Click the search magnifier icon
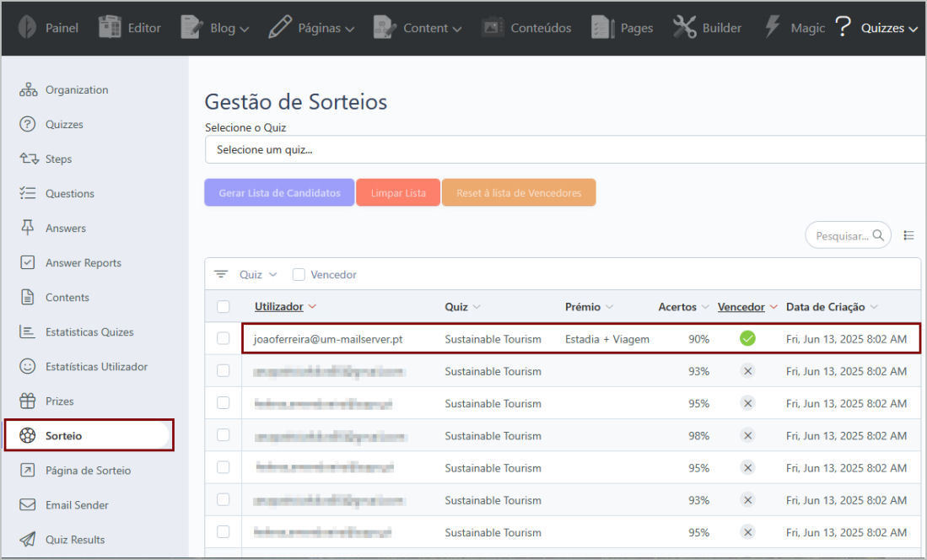927x560 pixels. tap(879, 235)
